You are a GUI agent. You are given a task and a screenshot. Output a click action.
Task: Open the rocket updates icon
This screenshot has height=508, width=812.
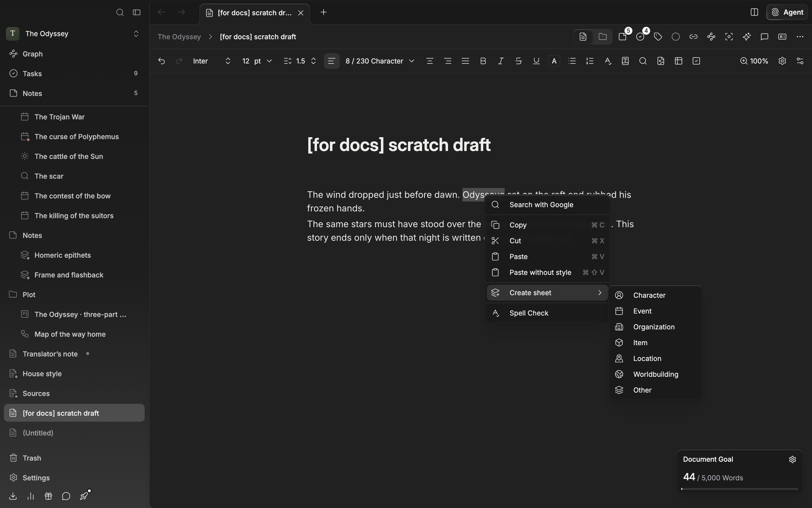click(84, 496)
